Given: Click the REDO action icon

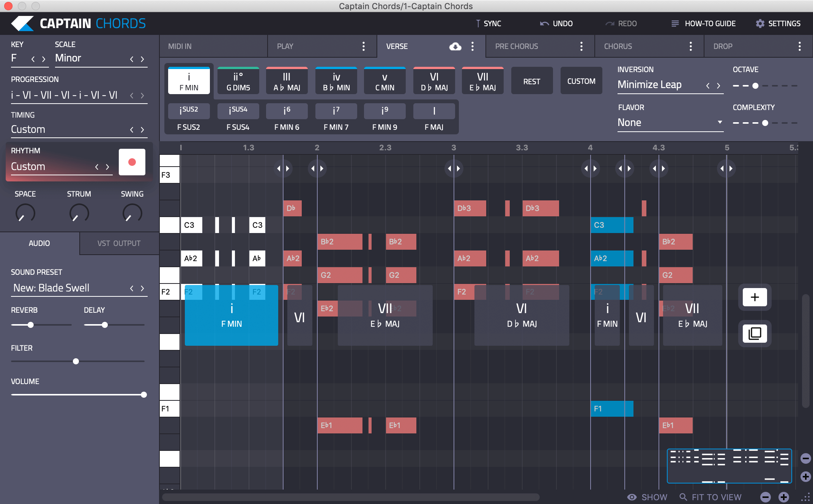Looking at the screenshot, I should coord(609,23).
